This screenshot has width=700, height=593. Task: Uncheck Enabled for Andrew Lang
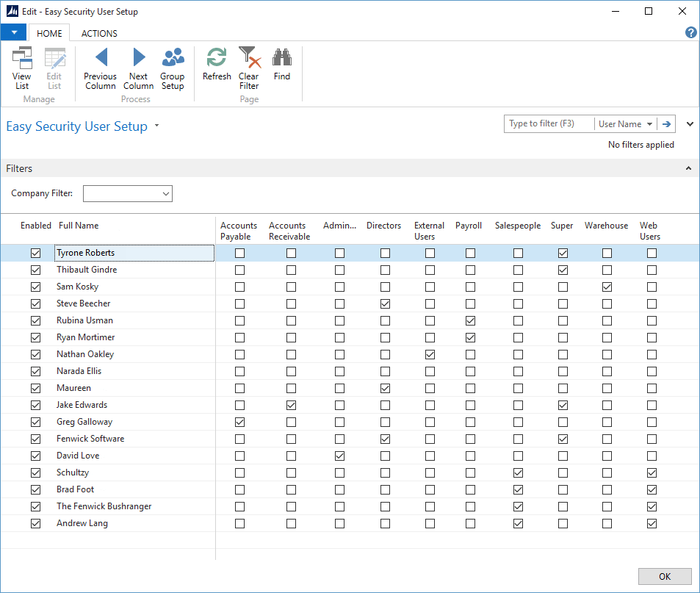tap(35, 524)
